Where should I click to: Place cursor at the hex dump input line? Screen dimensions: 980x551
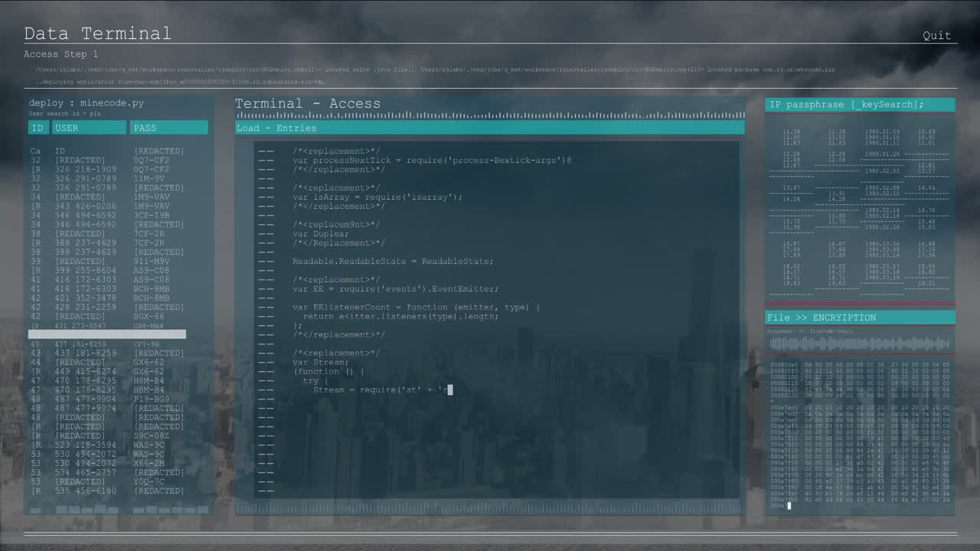click(x=789, y=505)
